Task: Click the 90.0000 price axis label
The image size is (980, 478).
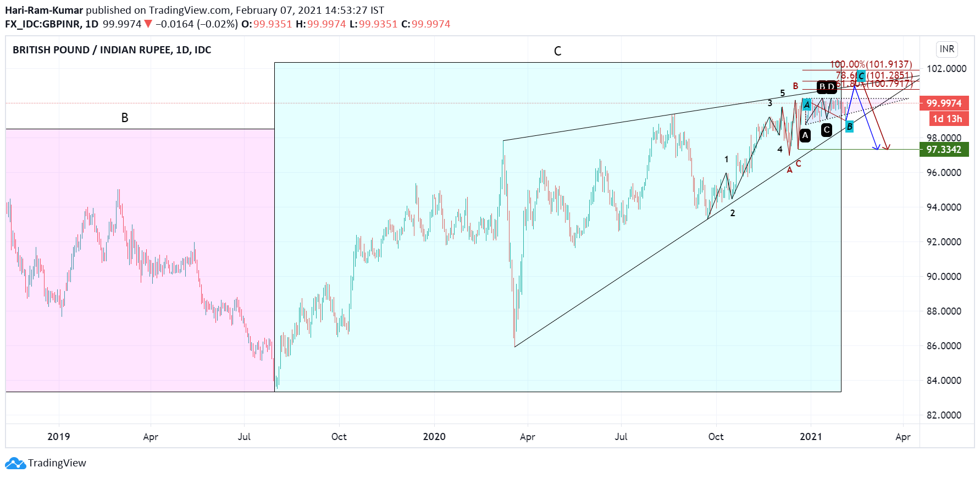Action: [x=944, y=277]
